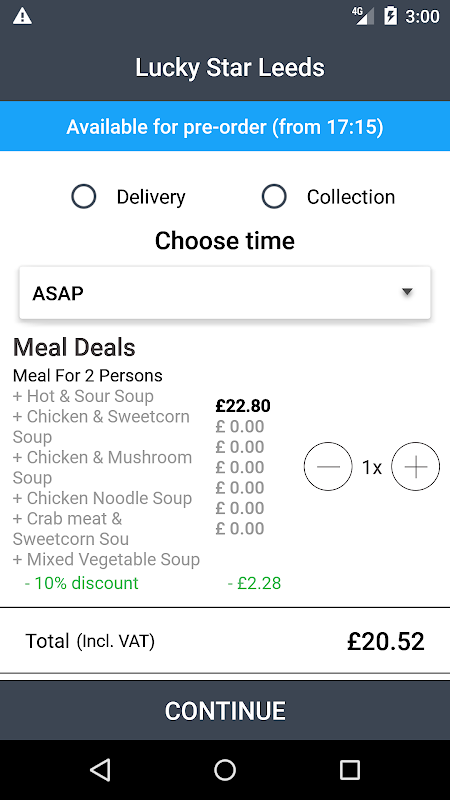Image resolution: width=450 pixels, height=800 pixels.
Task: Tap the Meal Deals section heading
Action: click(74, 347)
